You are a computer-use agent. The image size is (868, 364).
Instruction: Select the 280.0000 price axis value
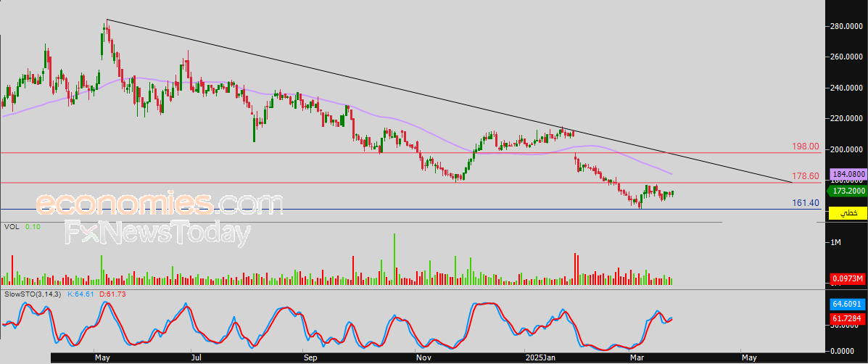[x=846, y=26]
